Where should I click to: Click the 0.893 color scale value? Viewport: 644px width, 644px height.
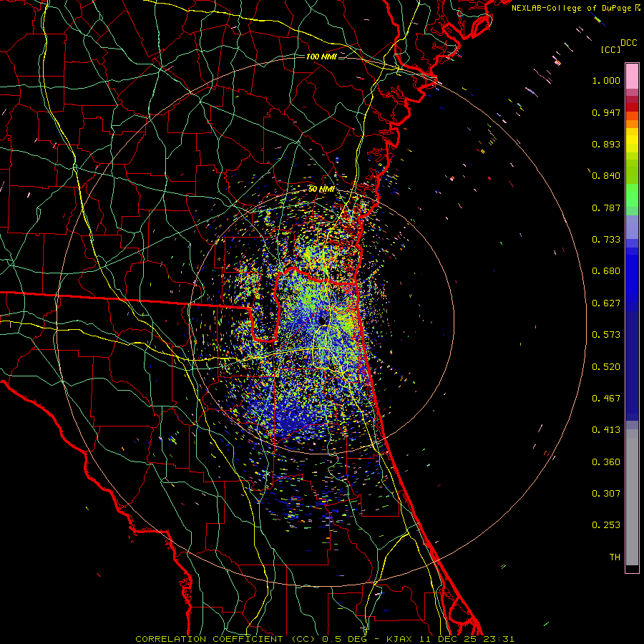pos(606,144)
